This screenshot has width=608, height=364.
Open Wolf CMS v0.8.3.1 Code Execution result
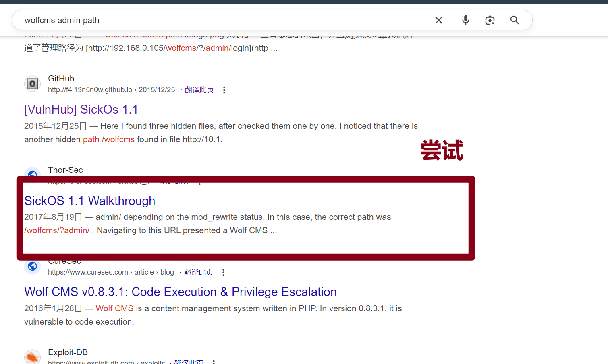pos(180,292)
